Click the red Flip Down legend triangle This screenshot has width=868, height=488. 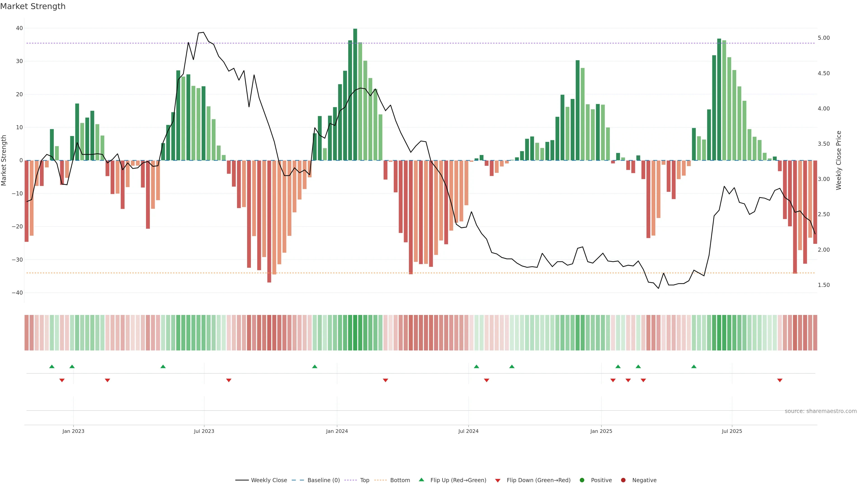(x=498, y=480)
